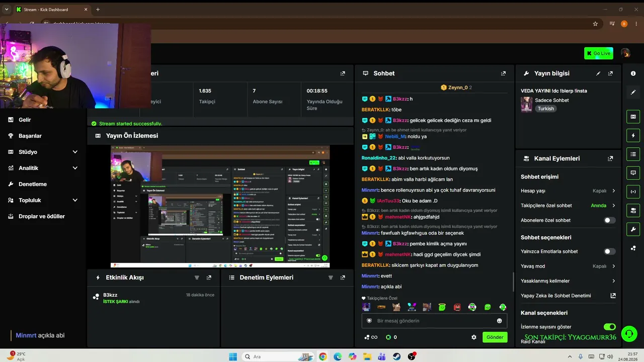This screenshot has height=362, width=644.
Task: Edit stream info with pencil in Yayın bilgisi
Action: 598,73
